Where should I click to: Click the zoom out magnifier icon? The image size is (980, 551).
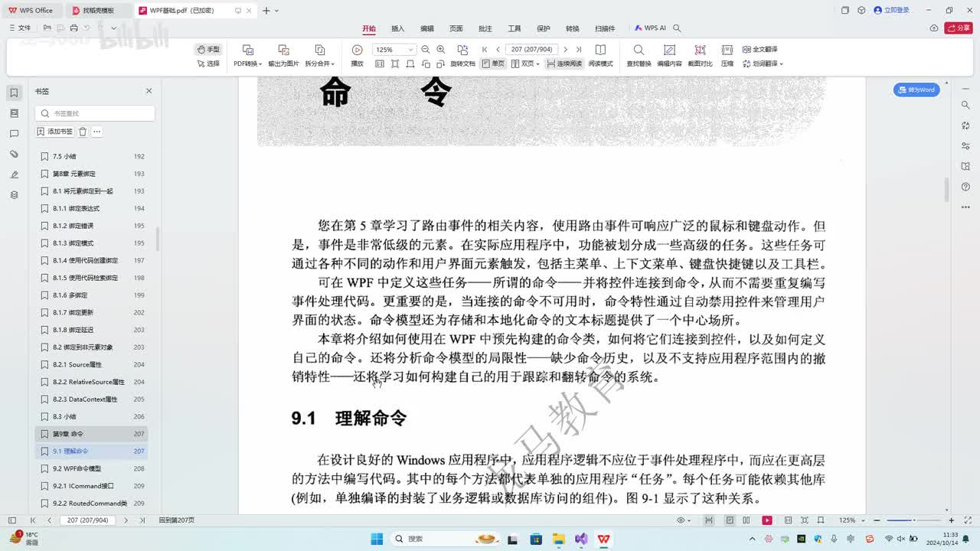tap(426, 50)
